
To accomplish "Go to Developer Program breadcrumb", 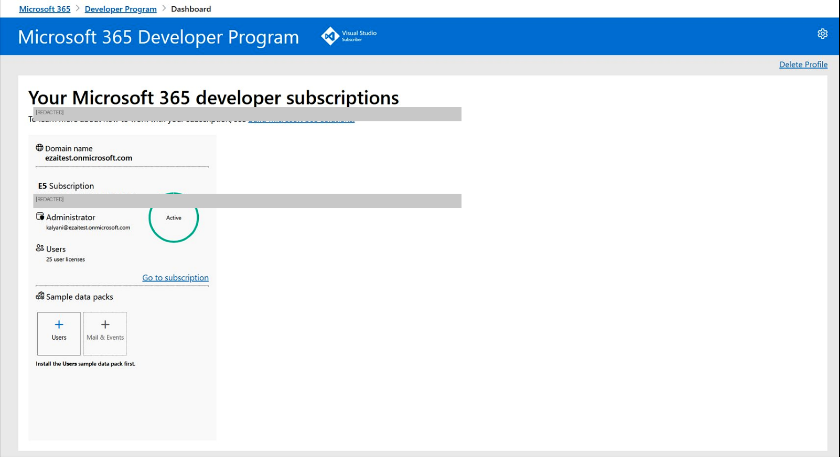I will tap(121, 9).
